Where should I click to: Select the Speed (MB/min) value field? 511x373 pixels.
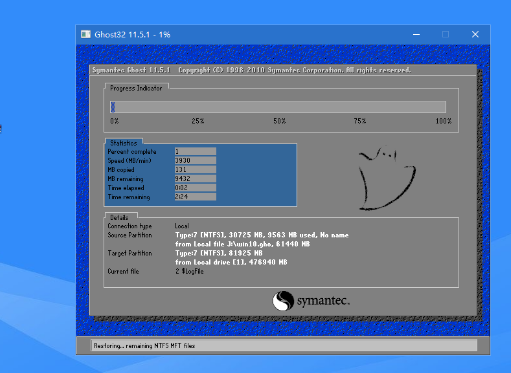click(195, 161)
